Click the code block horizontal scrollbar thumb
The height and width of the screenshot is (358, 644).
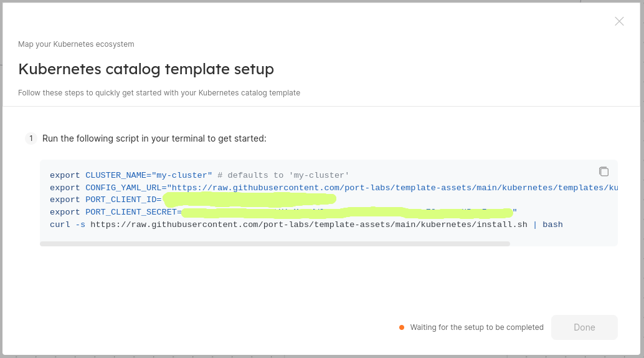(x=275, y=244)
